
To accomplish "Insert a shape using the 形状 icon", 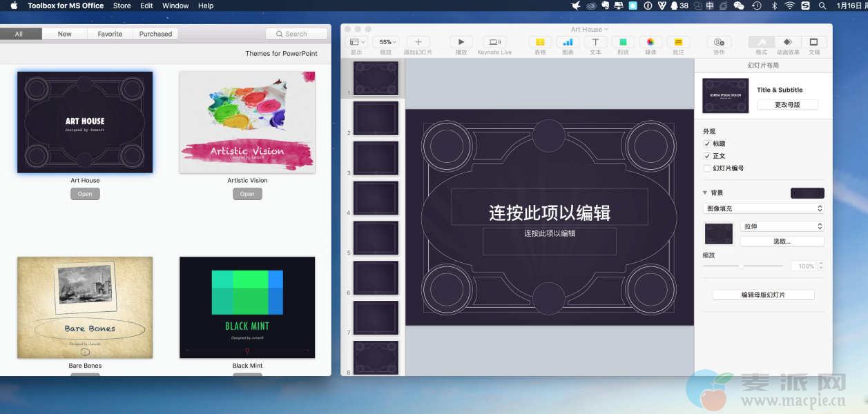I will (x=623, y=42).
